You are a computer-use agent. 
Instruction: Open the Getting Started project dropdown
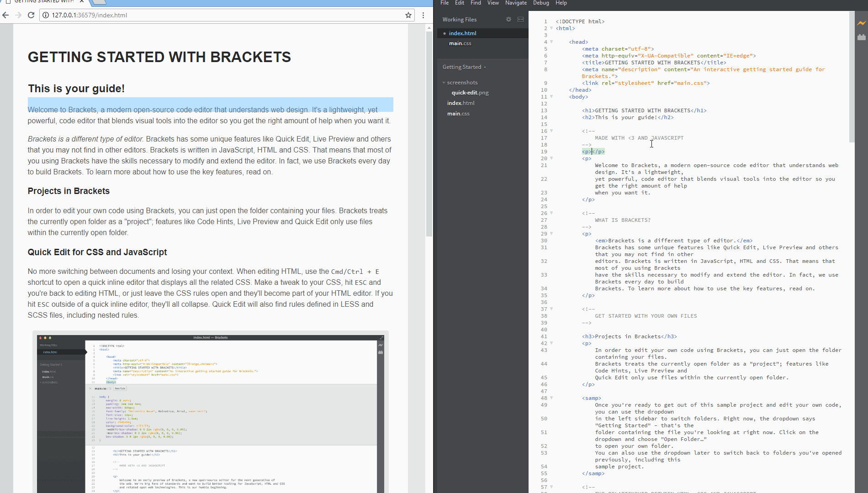click(x=464, y=67)
